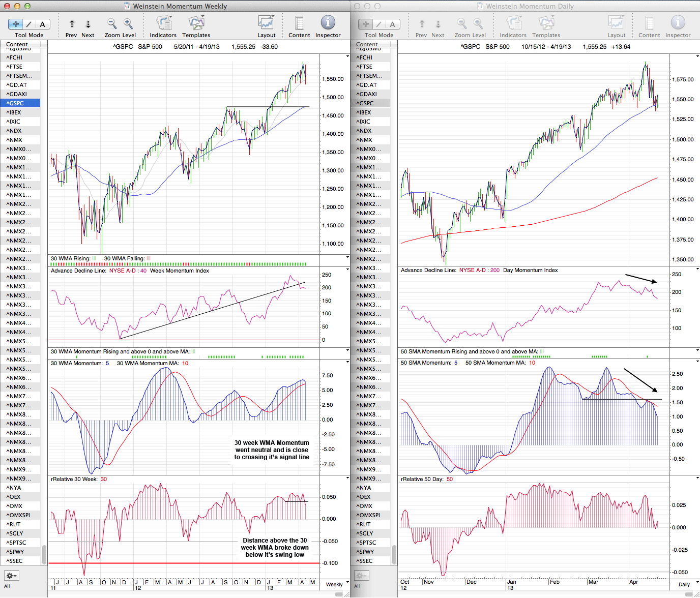
Task: Select the text annotation tool in Daily window
Action: (x=393, y=24)
